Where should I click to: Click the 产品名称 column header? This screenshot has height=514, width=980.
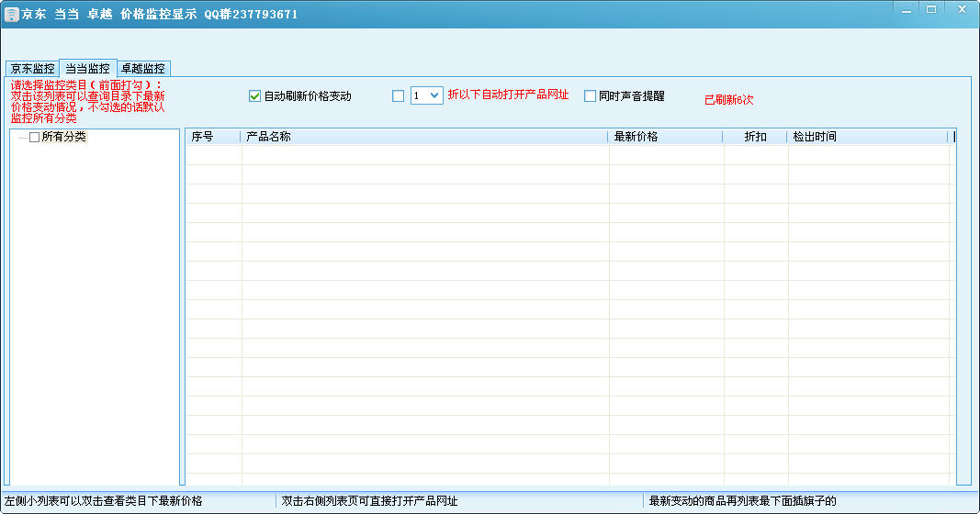point(423,137)
